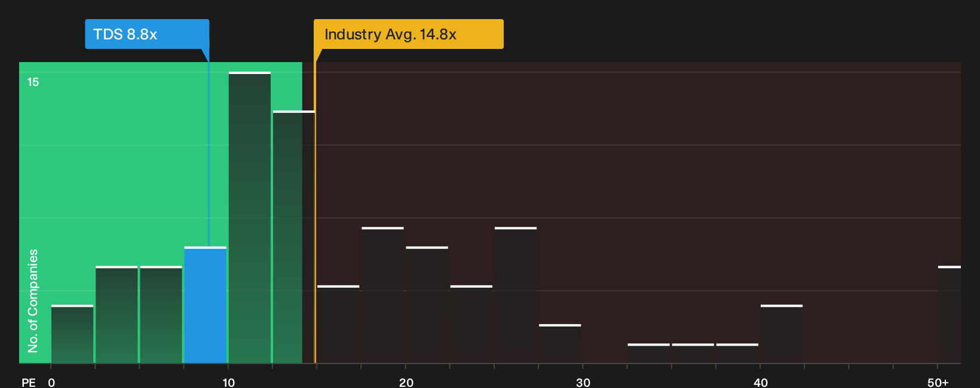Screen dimensions: 980x388
Task: Click the yellow Industry Avg. 14.8x label
Action: [409, 34]
